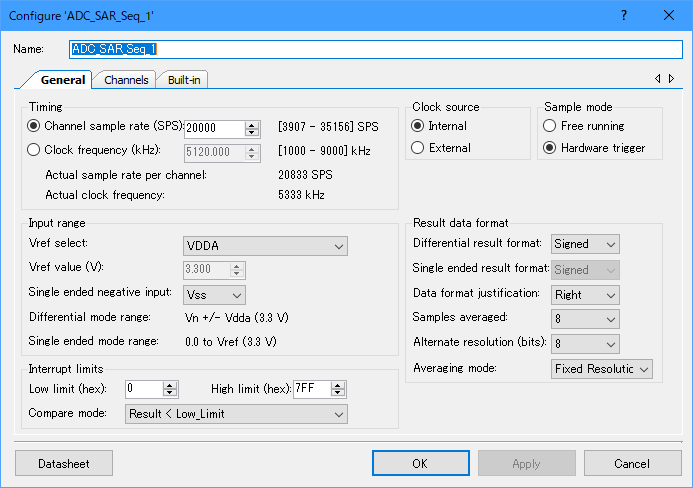
Task: Click into the Name text field
Action: (x=375, y=49)
